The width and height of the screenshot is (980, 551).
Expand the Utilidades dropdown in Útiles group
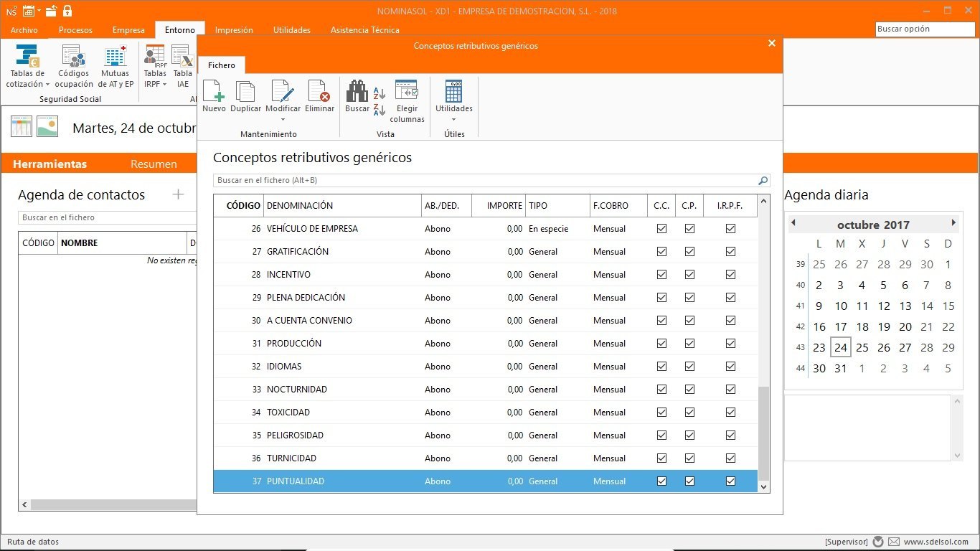click(x=453, y=120)
